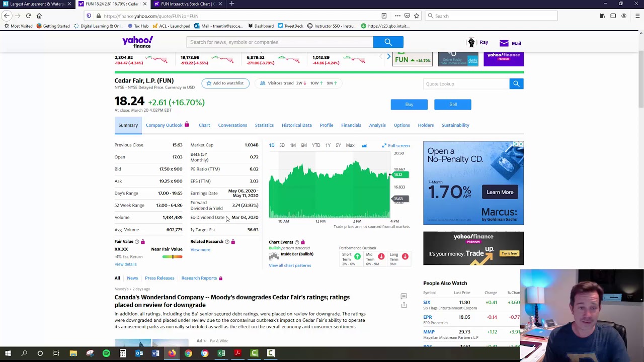This screenshot has height=362, width=644.
Task: Click the Firefox home button
Action: 39,16
